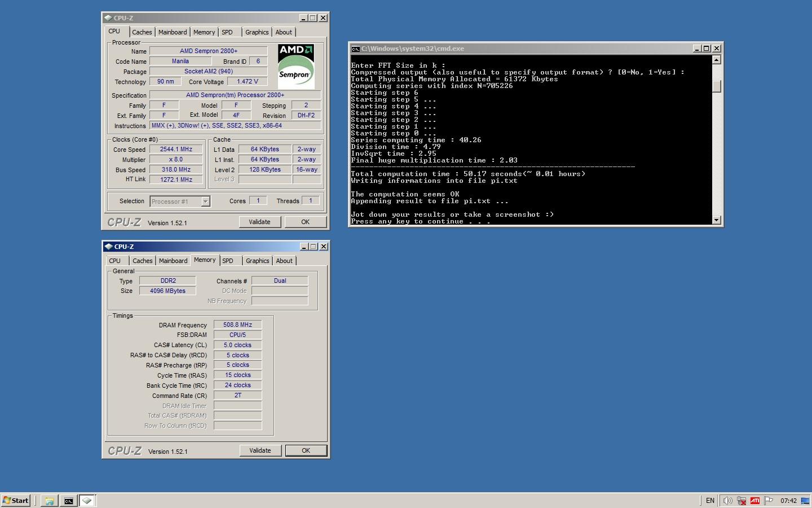The height and width of the screenshot is (508, 812).
Task: Click the Channels value Dual
Action: pyautogui.click(x=280, y=281)
